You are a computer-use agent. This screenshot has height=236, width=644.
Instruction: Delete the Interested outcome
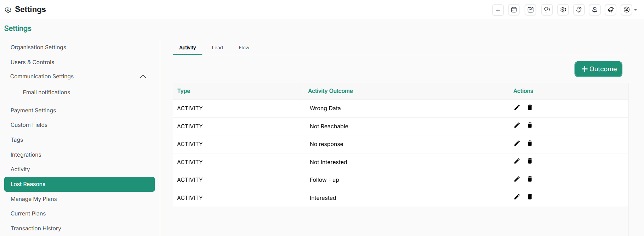coord(530,197)
